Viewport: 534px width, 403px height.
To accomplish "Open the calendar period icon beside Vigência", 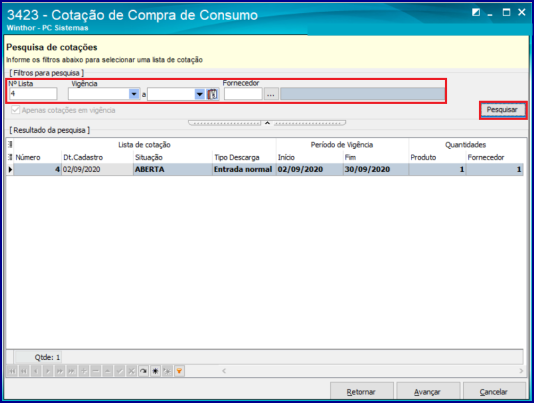I will [x=213, y=94].
